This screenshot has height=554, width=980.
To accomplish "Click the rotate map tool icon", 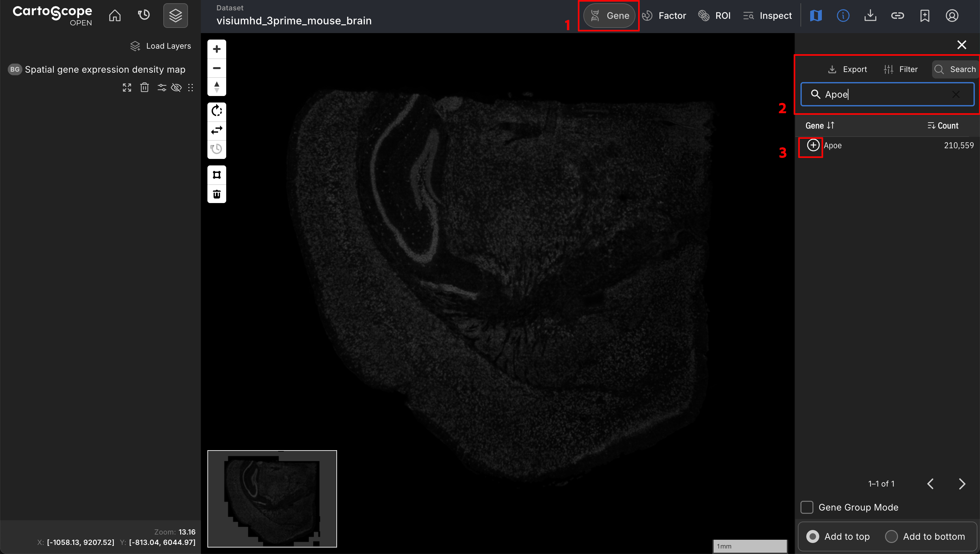I will pyautogui.click(x=216, y=111).
